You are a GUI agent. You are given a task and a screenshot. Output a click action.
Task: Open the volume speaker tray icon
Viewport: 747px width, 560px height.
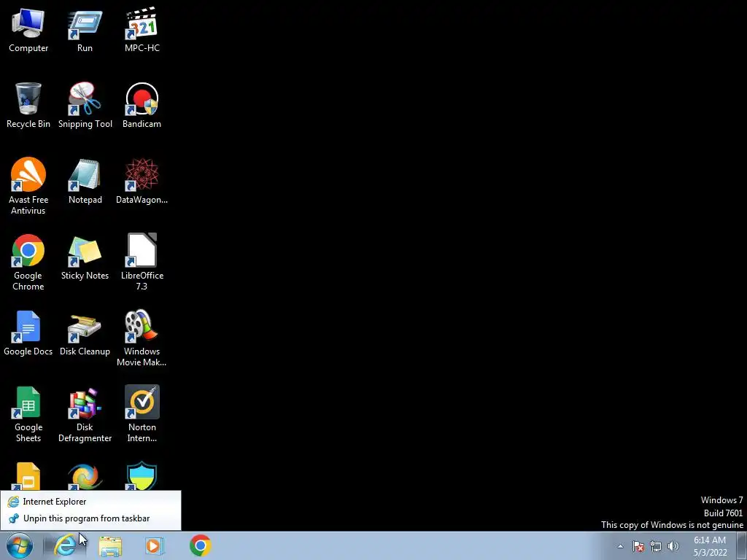pos(673,546)
